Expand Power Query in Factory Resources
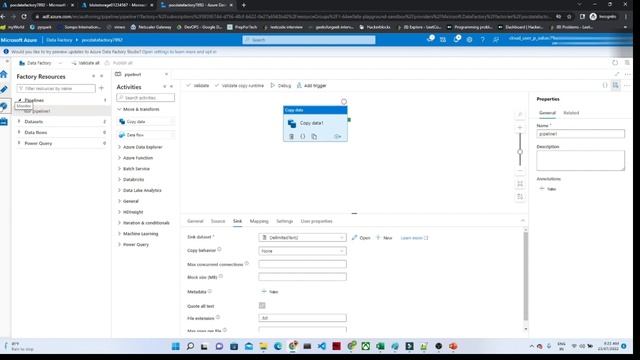This screenshot has height=360, width=640. (x=19, y=143)
